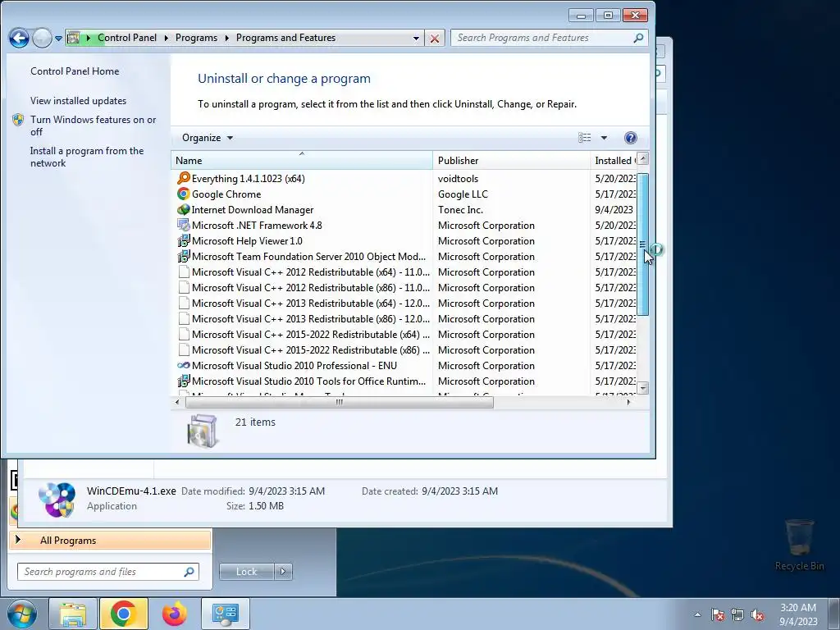Click the vertical scrollbar thumb in program list
Screen dimensions: 840x630
[643, 244]
